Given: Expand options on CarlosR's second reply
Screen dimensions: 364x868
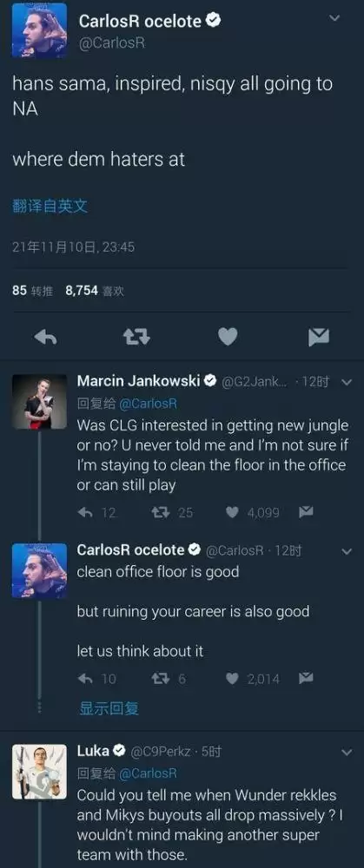Looking at the screenshot, I should [347, 551].
